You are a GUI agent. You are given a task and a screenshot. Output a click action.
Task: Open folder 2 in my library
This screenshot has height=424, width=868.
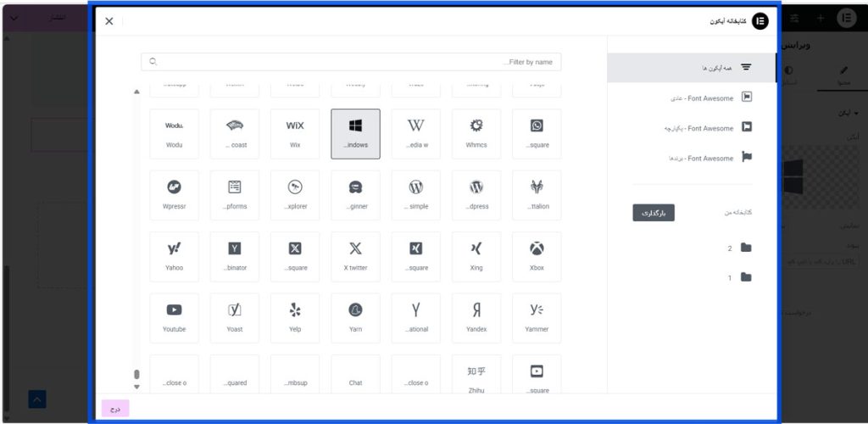pyautogui.click(x=739, y=248)
